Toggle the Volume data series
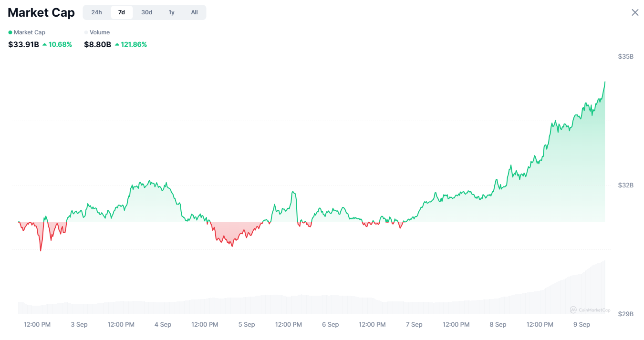644x340 pixels. pos(97,32)
